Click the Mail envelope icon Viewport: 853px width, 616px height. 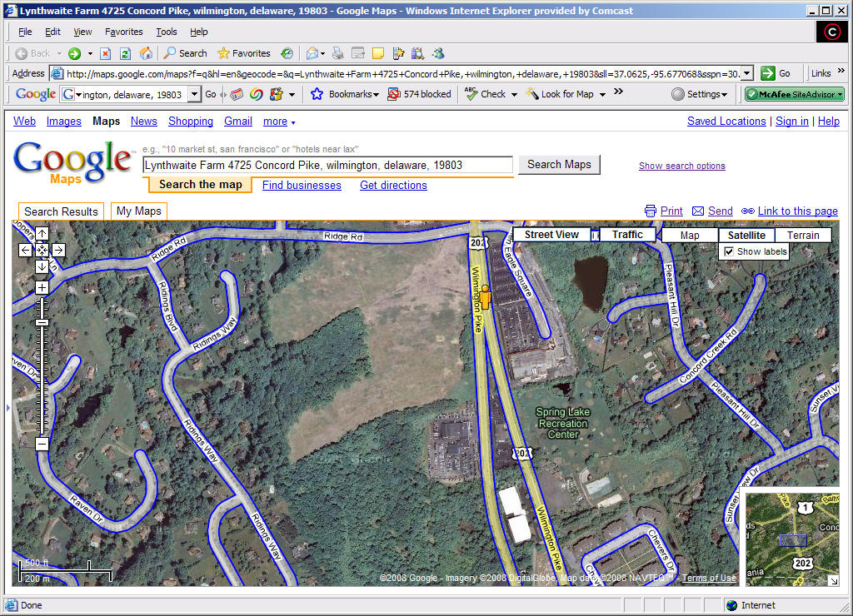[312, 53]
